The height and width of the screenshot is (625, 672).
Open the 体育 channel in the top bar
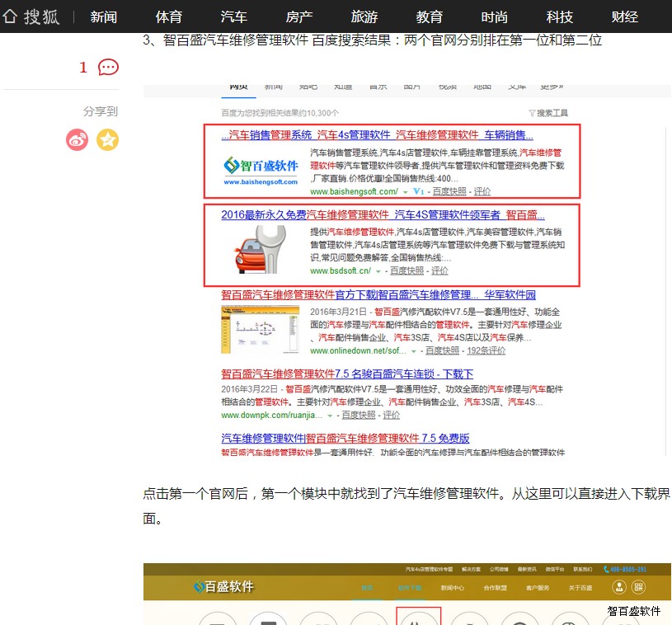(169, 17)
